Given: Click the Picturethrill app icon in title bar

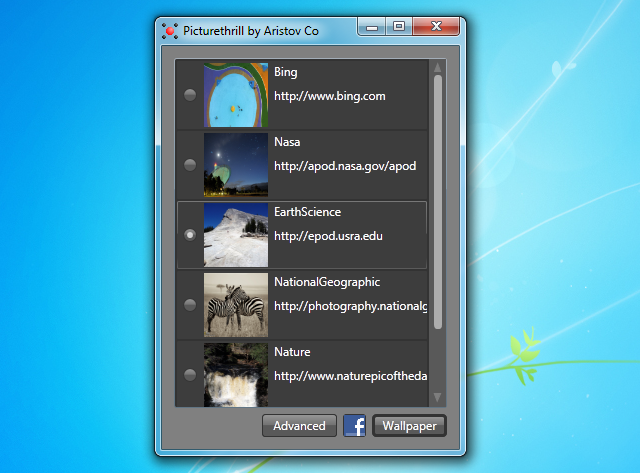Looking at the screenshot, I should pyautogui.click(x=169, y=30).
